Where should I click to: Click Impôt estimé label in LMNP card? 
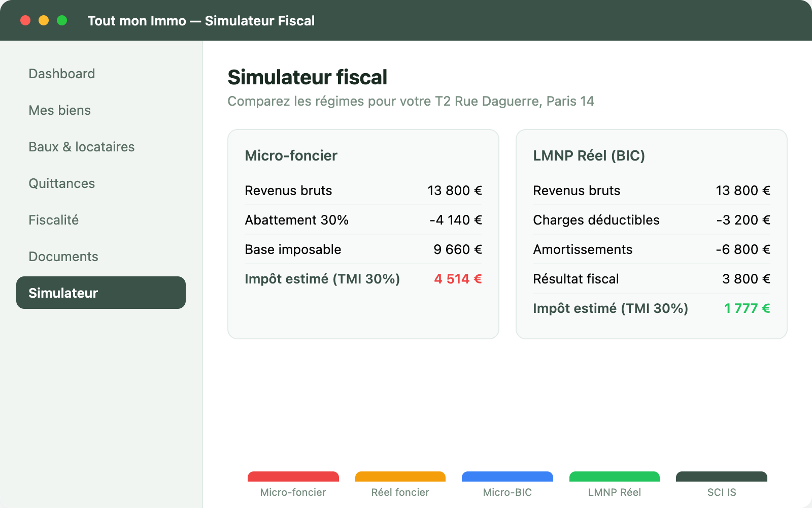click(x=611, y=308)
